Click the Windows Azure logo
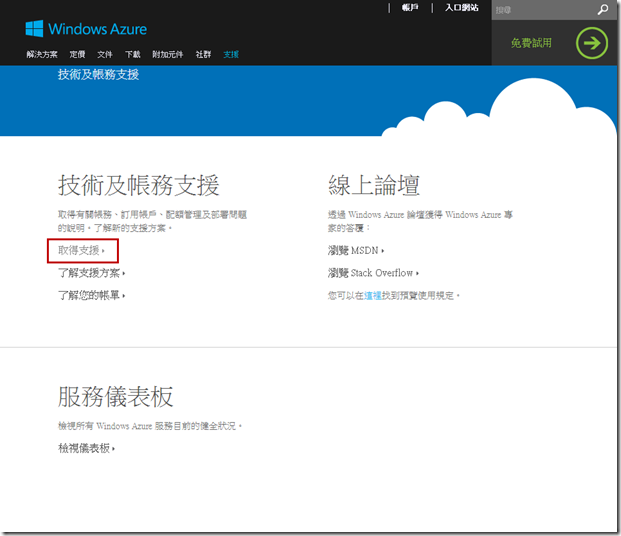 coord(86,29)
